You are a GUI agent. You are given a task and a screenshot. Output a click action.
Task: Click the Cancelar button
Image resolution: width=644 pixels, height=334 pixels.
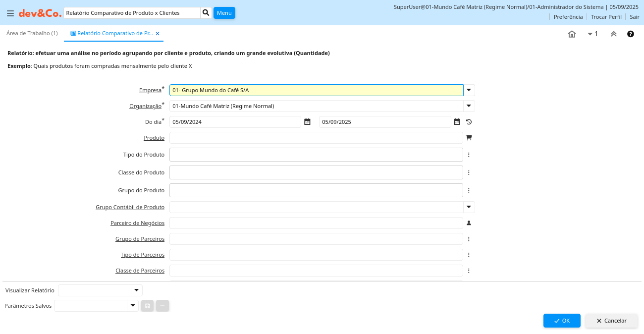point(611,321)
